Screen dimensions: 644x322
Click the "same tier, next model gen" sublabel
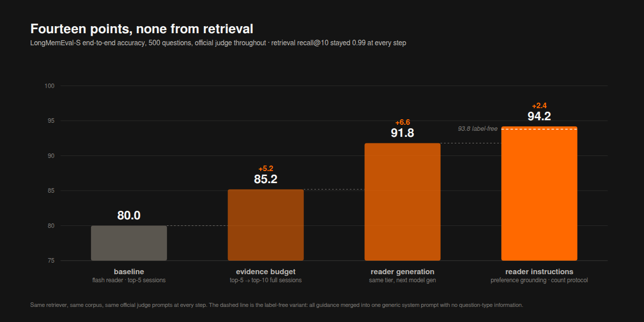tap(403, 280)
